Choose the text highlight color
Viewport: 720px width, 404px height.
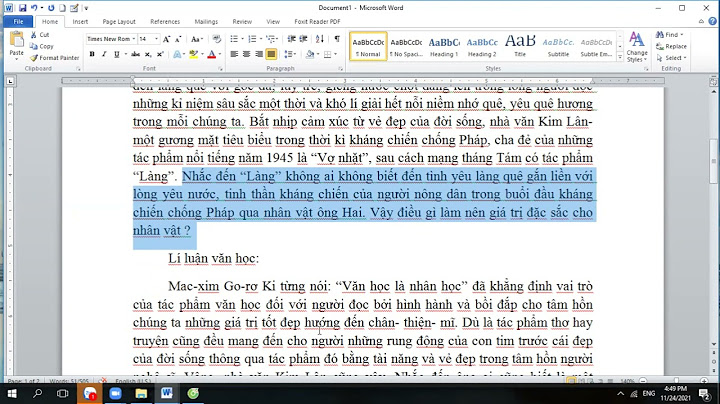click(x=194, y=54)
